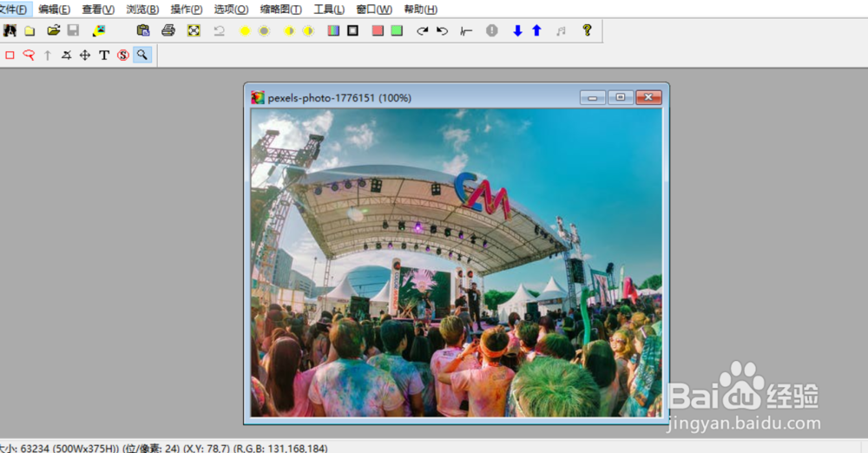Print the image with the printer icon
The image size is (868, 453).
tap(168, 30)
